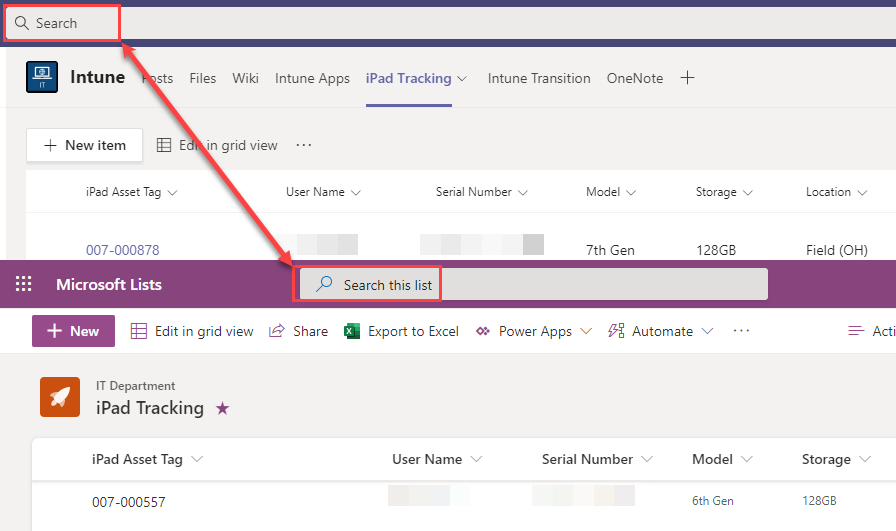896x531 pixels.
Task: Add a new tab with the plus icon
Action: point(687,78)
